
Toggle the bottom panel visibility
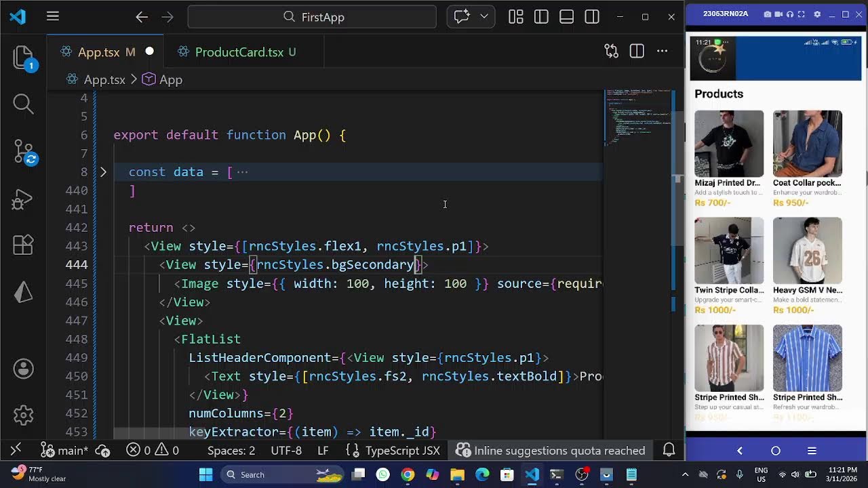(x=567, y=17)
